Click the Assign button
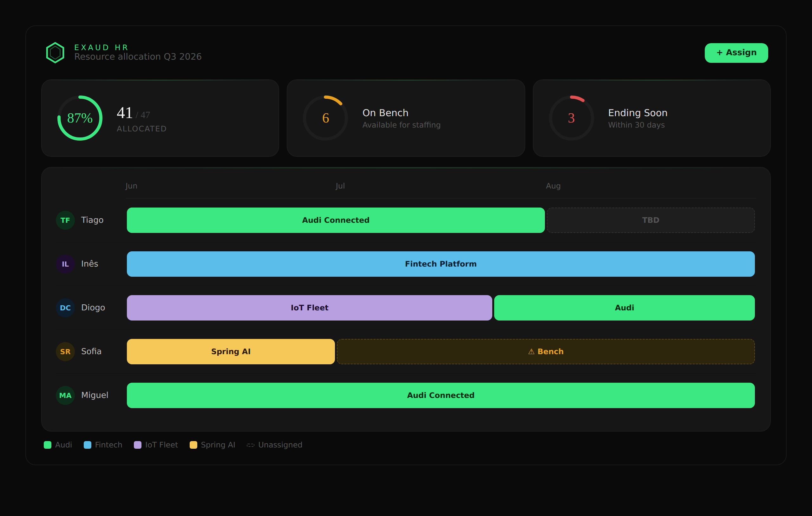The height and width of the screenshot is (516, 812). point(736,53)
